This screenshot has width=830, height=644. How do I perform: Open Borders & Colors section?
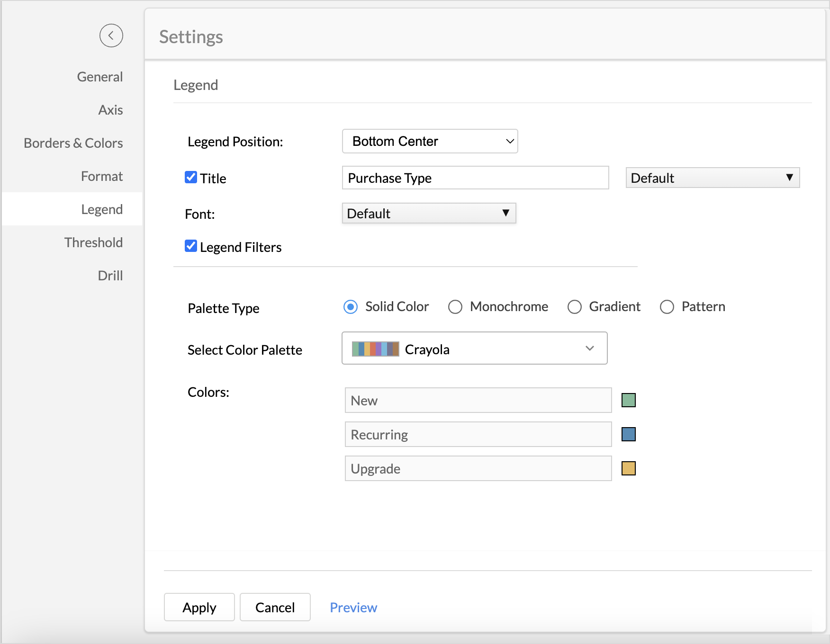[73, 143]
